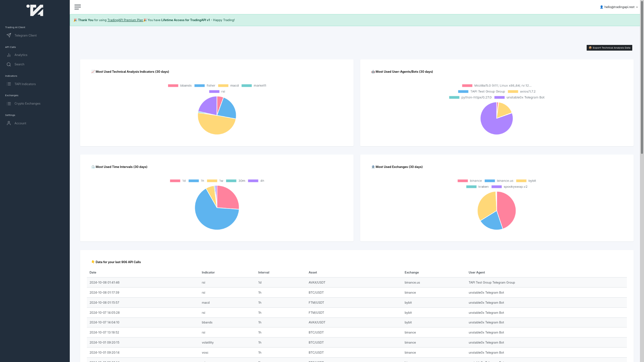Toggle the 1h legend in time intervals chart
The image size is (644, 362).
(x=196, y=181)
